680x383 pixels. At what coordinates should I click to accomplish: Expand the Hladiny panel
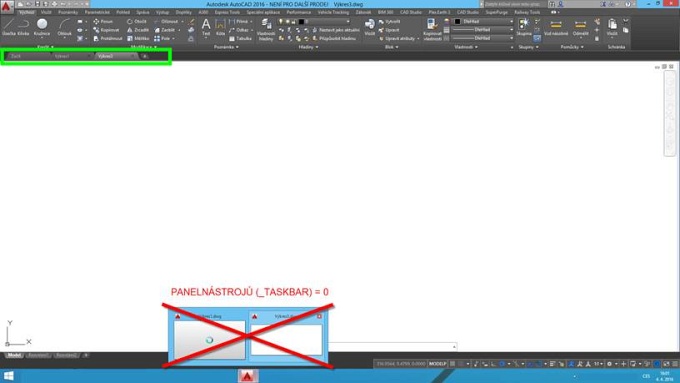point(308,47)
